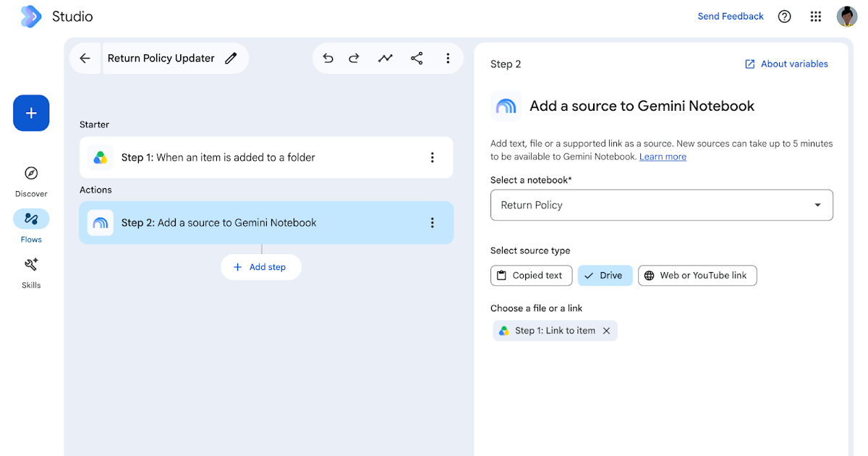
Task: Open Step 2: Add a source card
Action: [x=266, y=223]
